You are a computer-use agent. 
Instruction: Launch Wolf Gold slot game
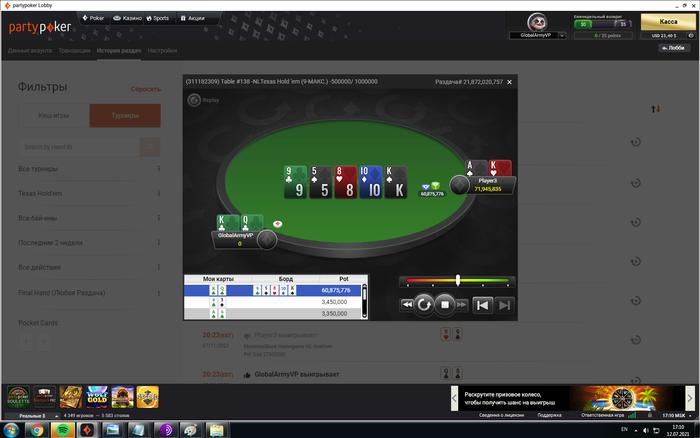[96, 397]
